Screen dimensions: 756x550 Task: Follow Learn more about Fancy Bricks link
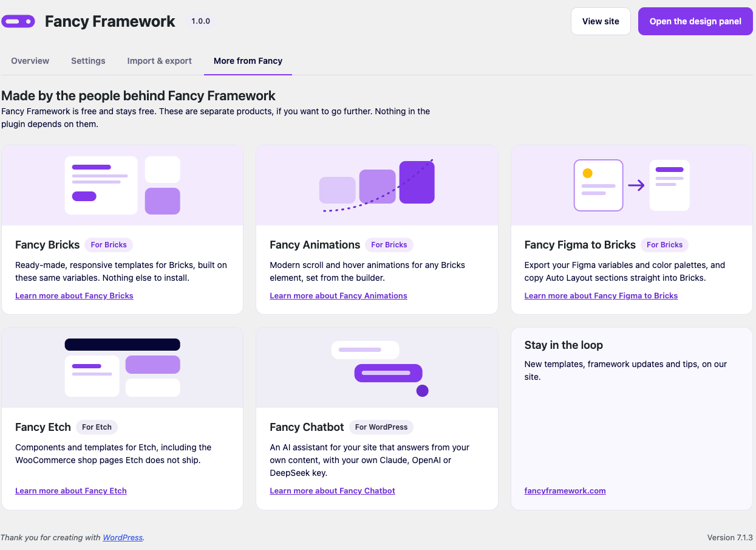tap(74, 296)
